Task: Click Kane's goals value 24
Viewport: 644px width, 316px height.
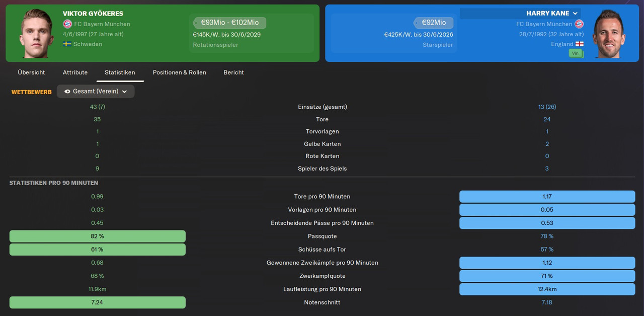Action: [x=547, y=119]
